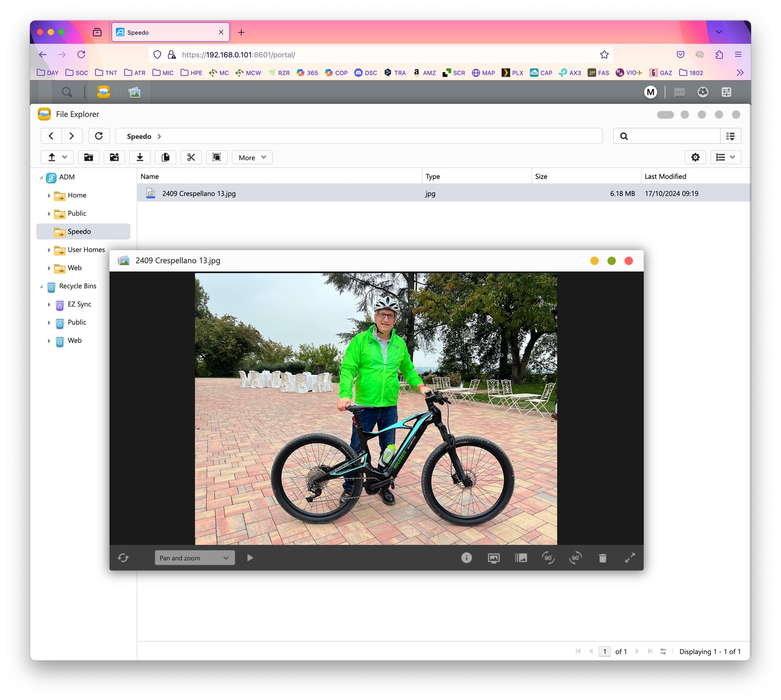Open the ADM tools sliders icon
The width and height of the screenshot is (781, 700).
pyautogui.click(x=726, y=92)
